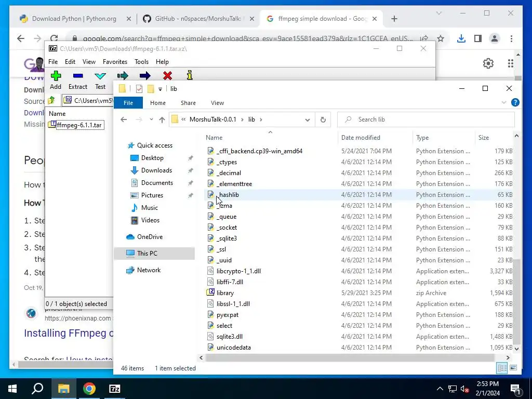
Task: Click the 7-Zip Add toolbar button
Action: tap(56, 81)
